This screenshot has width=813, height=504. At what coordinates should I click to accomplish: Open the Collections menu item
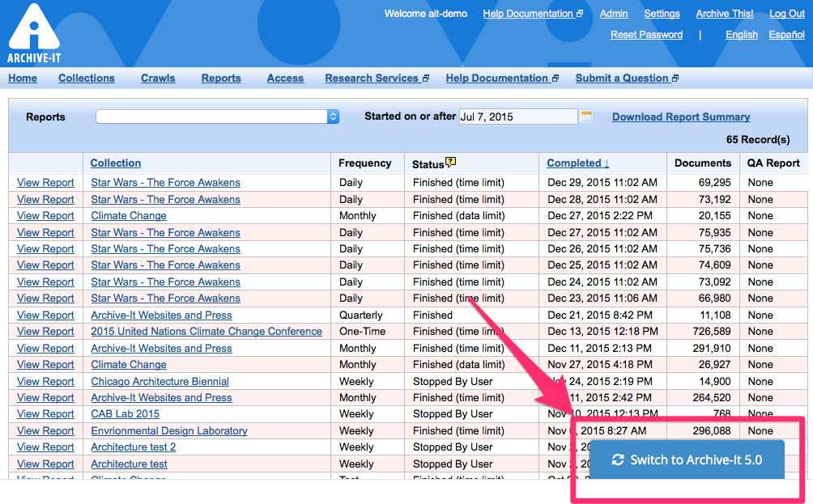coord(87,78)
